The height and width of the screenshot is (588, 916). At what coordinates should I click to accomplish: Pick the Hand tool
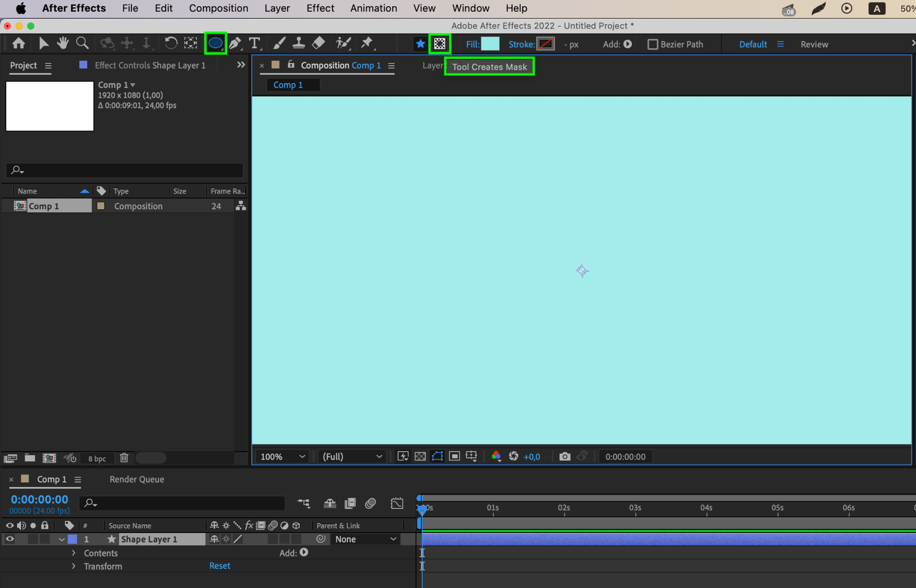coord(63,43)
